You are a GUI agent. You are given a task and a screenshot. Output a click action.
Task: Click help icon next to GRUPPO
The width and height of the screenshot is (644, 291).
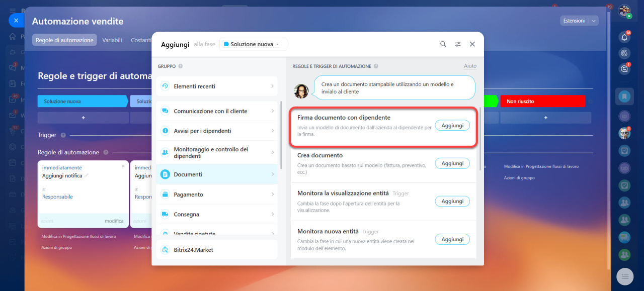tap(181, 66)
